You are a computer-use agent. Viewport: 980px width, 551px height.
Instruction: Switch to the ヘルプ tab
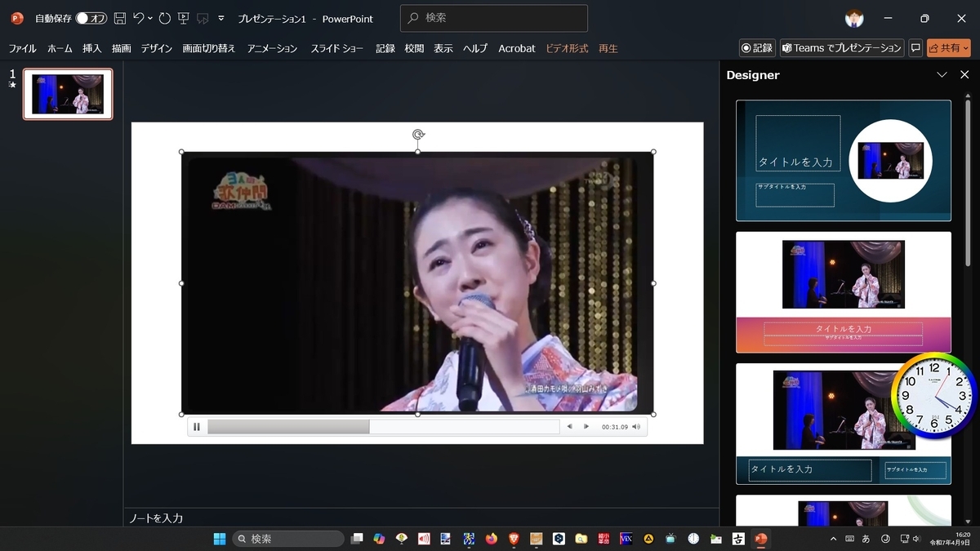tap(475, 48)
